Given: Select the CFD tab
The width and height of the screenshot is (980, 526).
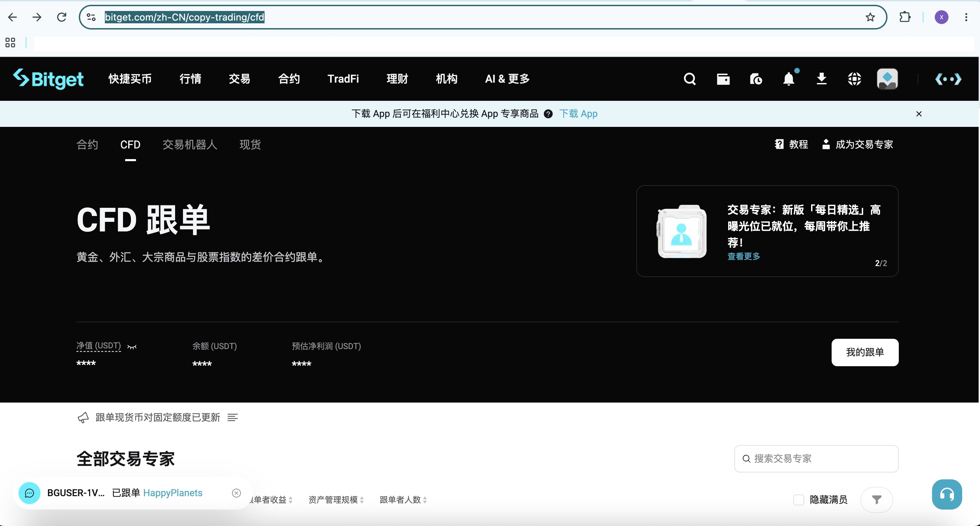Looking at the screenshot, I should 130,145.
